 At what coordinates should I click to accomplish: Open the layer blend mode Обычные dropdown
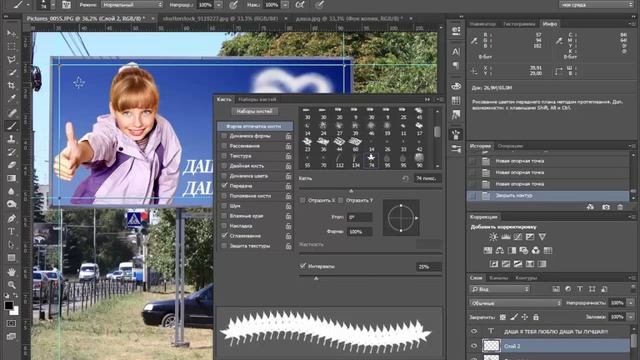(516, 303)
